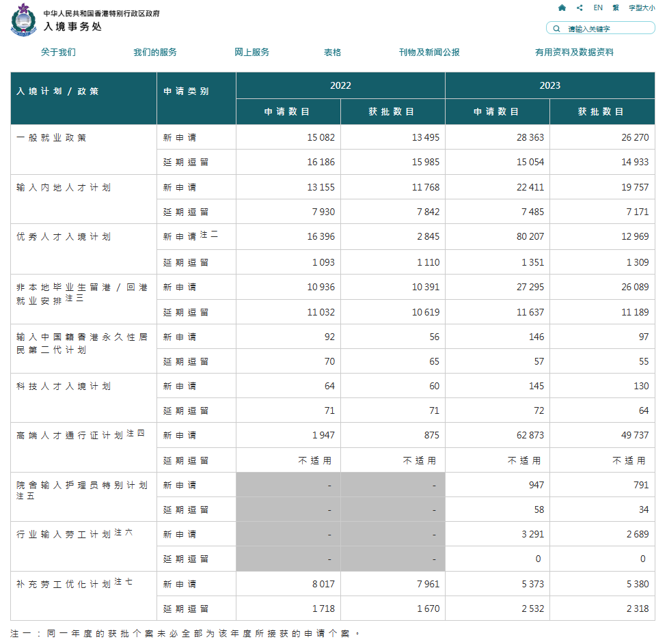
Task: Open the 网上服务 menu
Action: [x=251, y=53]
